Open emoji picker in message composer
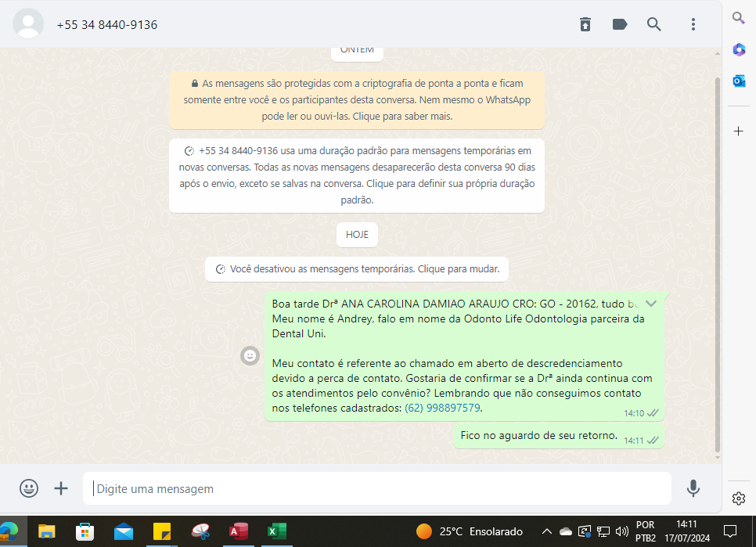 pos(29,488)
